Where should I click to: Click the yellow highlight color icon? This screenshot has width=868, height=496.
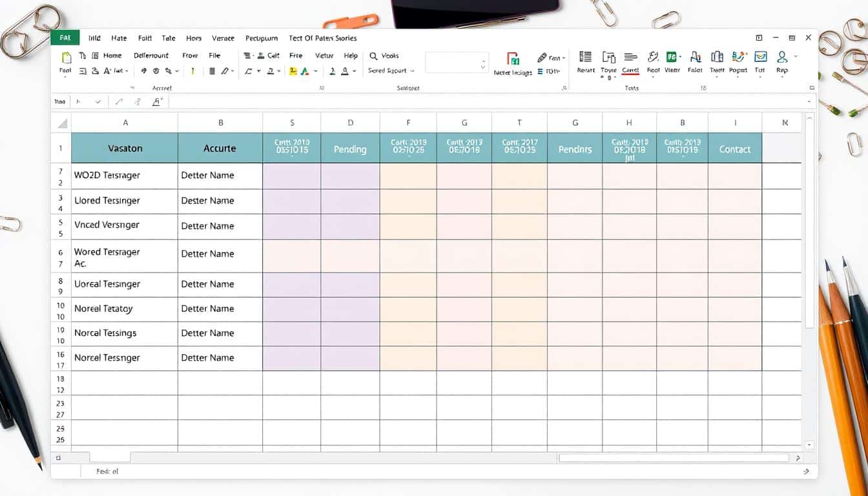[x=293, y=71]
